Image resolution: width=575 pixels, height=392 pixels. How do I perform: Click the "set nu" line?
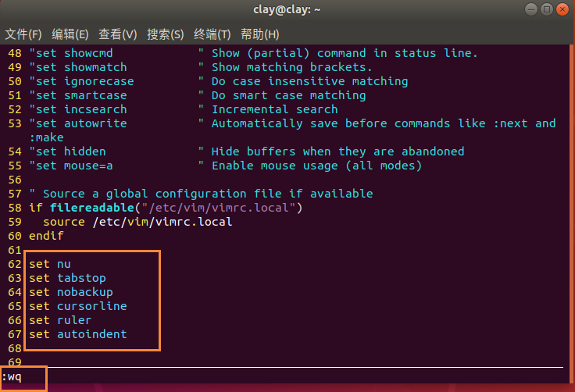[x=50, y=264]
